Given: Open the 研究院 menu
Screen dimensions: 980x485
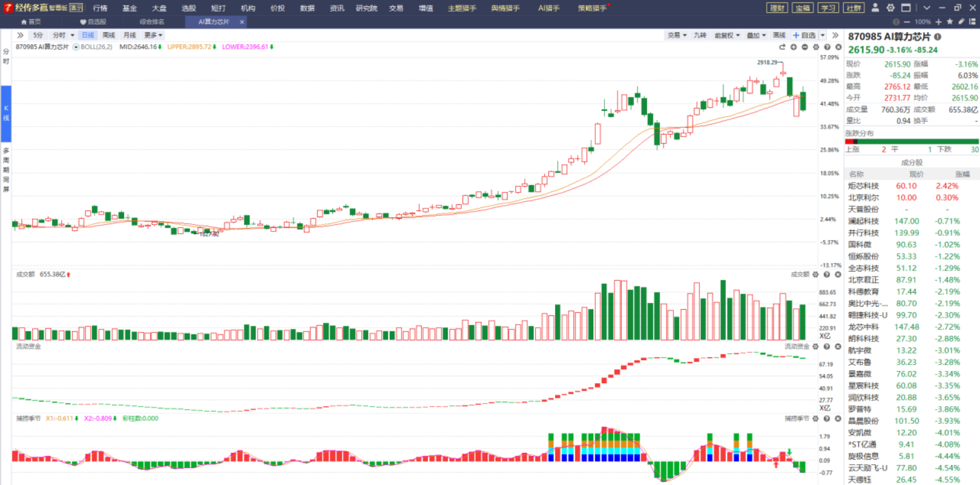Looking at the screenshot, I should pos(366,8).
